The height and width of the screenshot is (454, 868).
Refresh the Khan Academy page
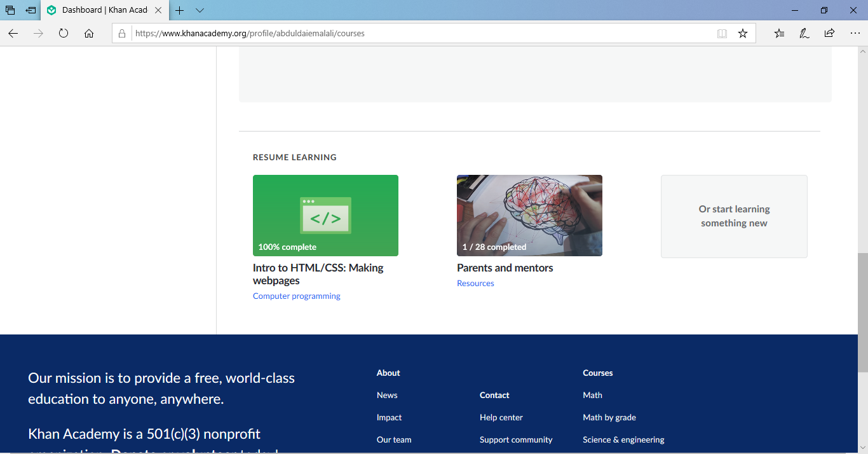tap(64, 34)
